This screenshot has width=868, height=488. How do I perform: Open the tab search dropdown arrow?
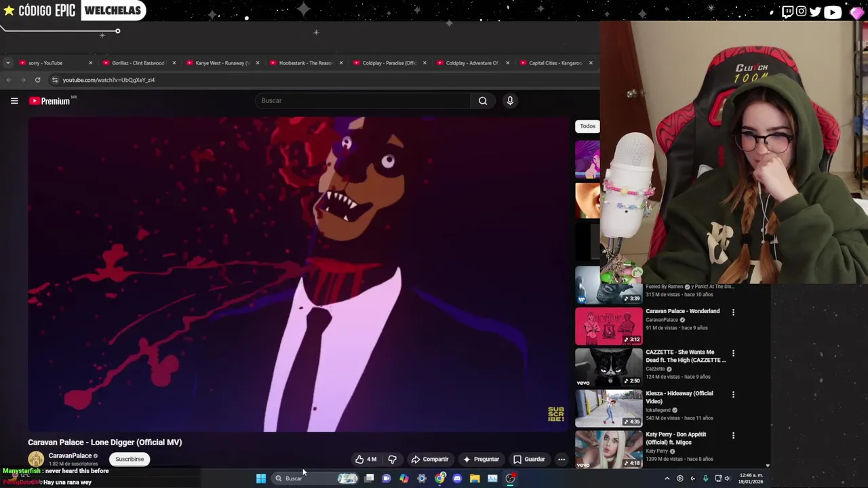(x=7, y=63)
